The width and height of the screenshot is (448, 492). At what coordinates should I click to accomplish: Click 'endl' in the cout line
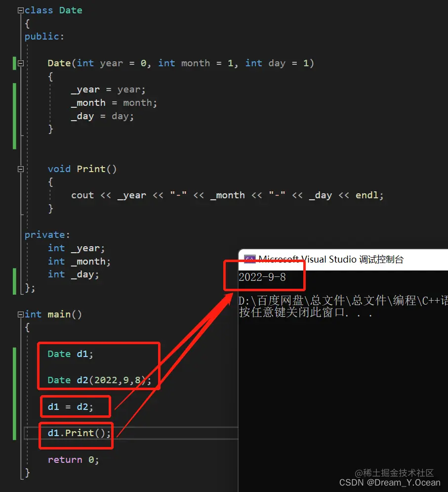(367, 195)
